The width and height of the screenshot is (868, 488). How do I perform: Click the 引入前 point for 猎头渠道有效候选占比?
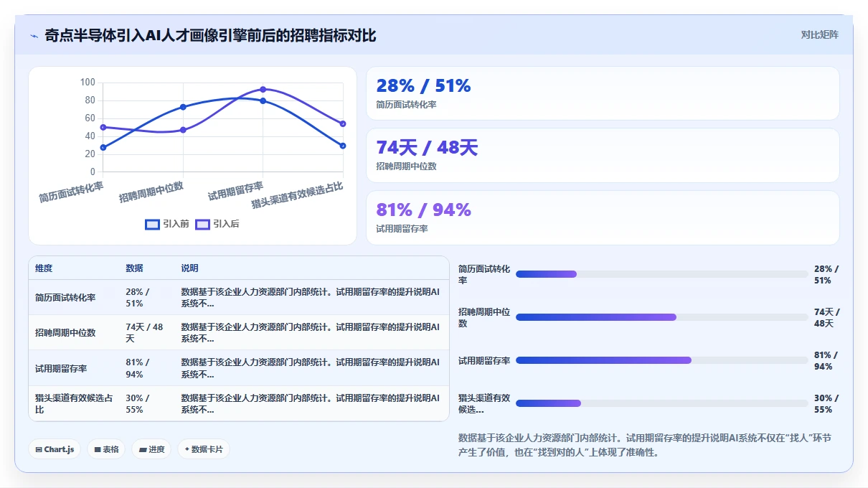pyautogui.click(x=343, y=146)
